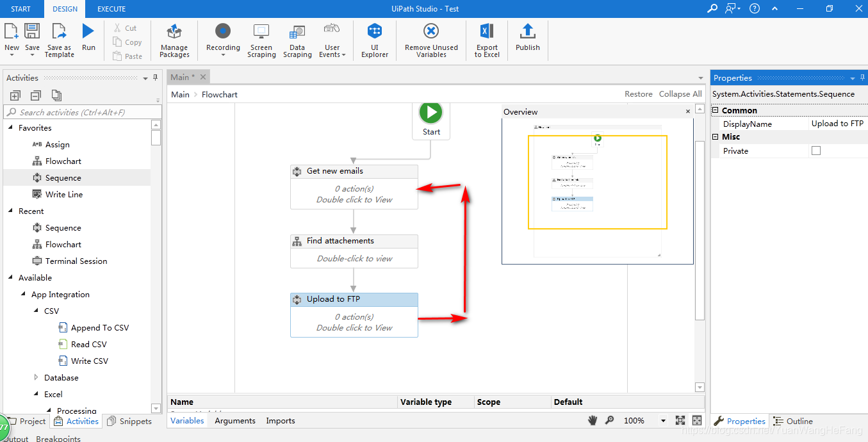
Task: Click fit to screen icon
Action: (680, 421)
